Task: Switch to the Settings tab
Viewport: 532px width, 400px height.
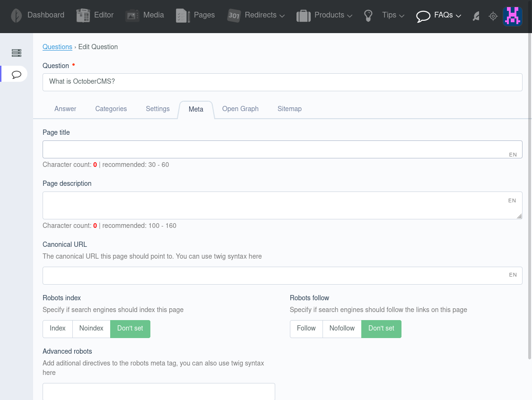Action: point(158,109)
